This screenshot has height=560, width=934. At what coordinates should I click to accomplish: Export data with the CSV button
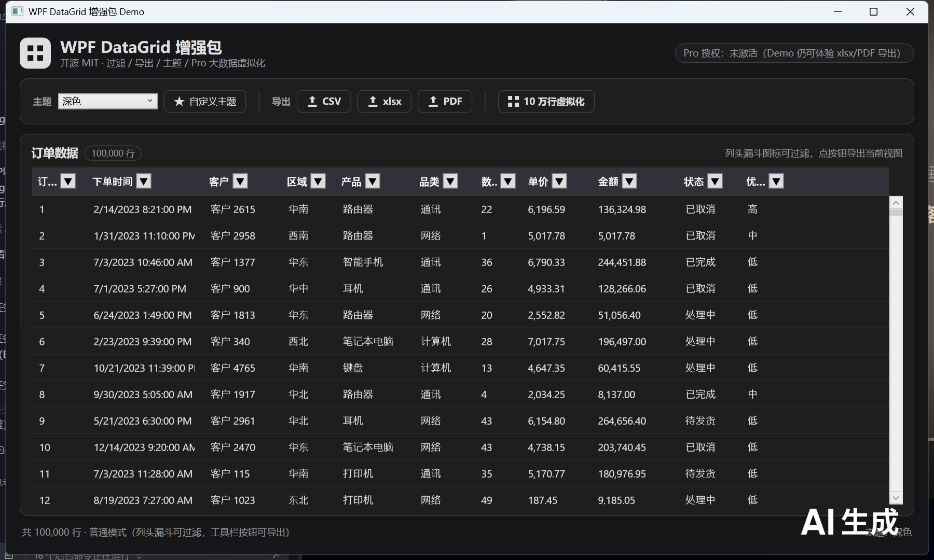(324, 101)
